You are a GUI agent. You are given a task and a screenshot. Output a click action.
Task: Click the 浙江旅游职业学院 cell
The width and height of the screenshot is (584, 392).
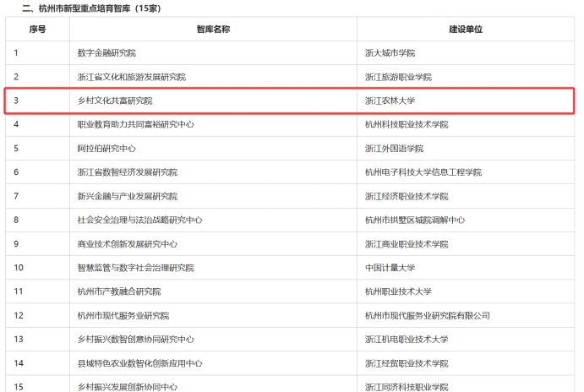398,77
